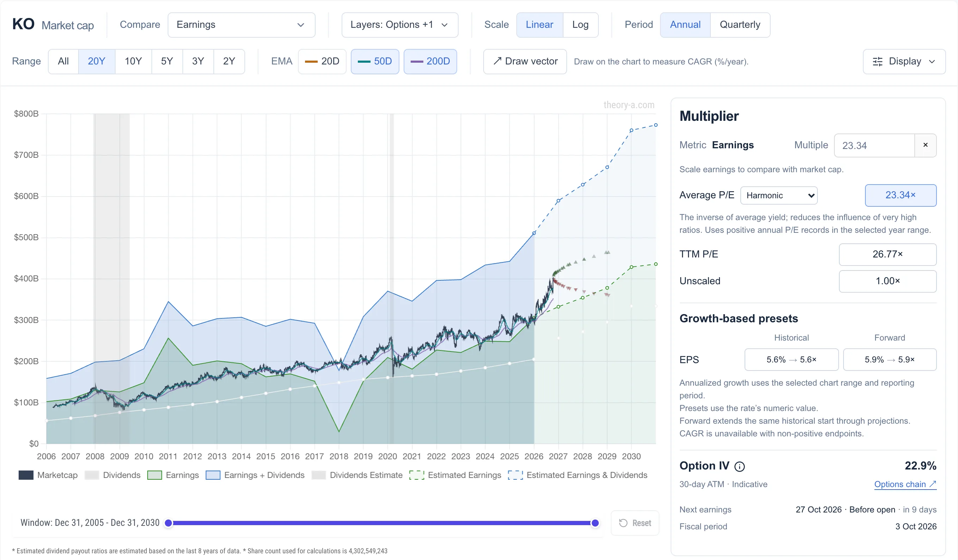Select the 20Y range tab
Image resolution: width=958 pixels, height=560 pixels.
97,62
